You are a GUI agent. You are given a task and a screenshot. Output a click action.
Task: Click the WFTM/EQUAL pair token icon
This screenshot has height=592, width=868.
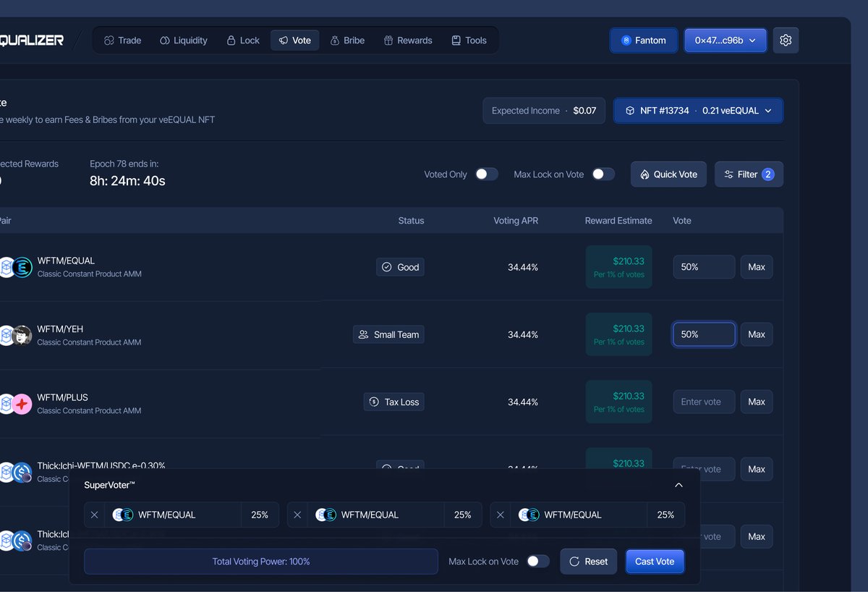coord(14,268)
